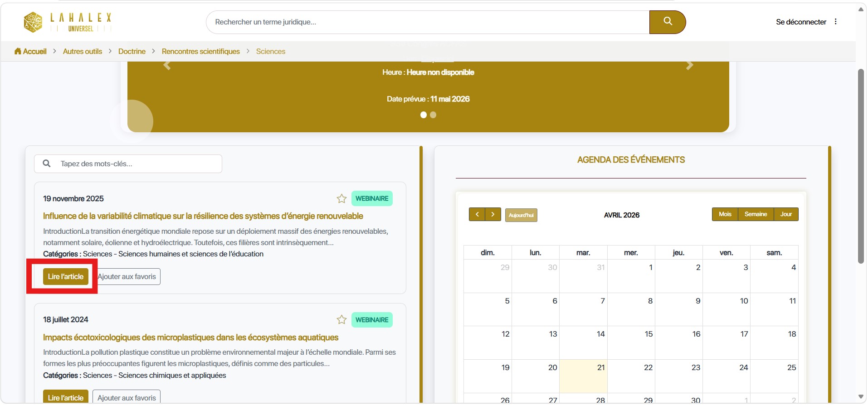
Task: Click the 'sam.' column header
Action: 774,253
